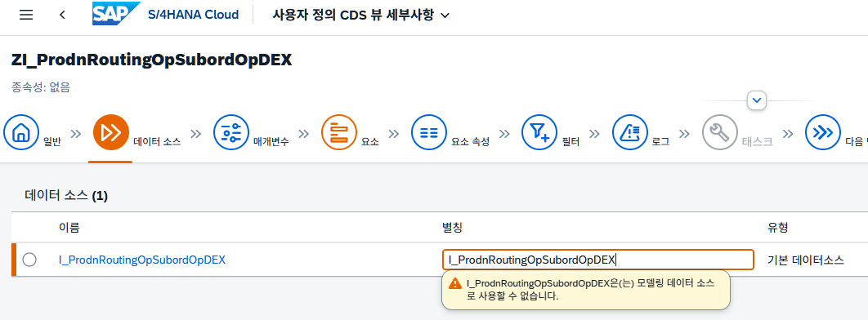The height and width of the screenshot is (320, 868).
Task: Open the 일반 home step icon
Action: coord(21,132)
